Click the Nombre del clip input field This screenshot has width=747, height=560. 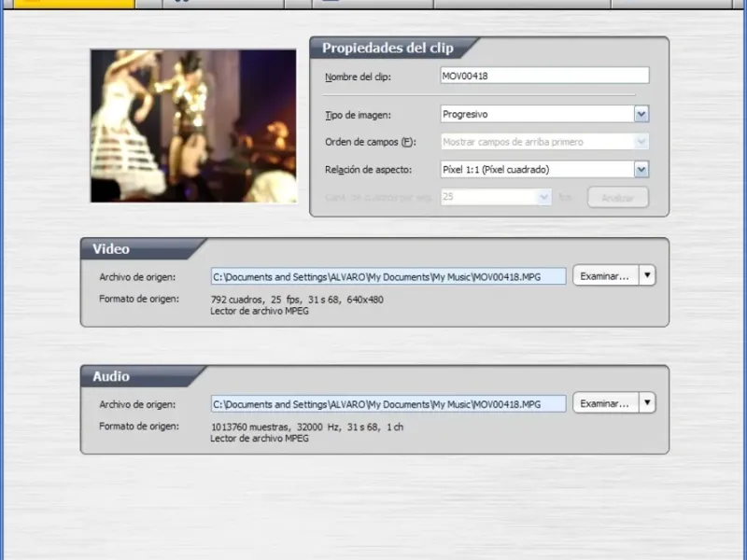[x=544, y=76]
